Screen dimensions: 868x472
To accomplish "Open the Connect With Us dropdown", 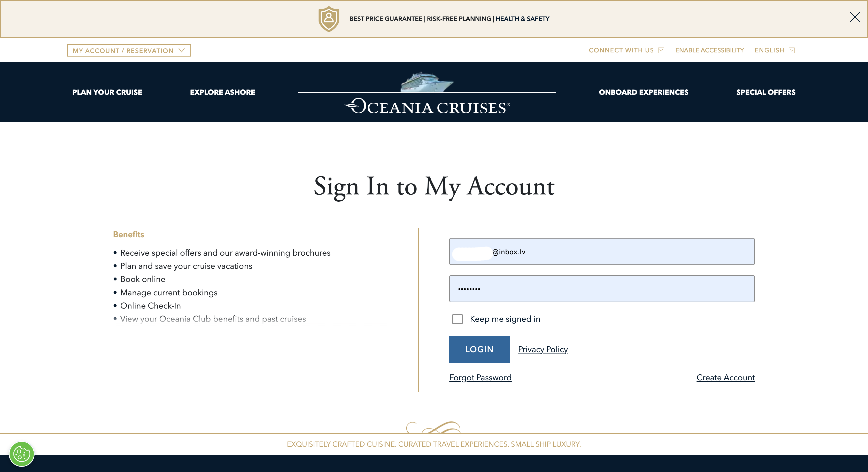I will pyautogui.click(x=626, y=51).
